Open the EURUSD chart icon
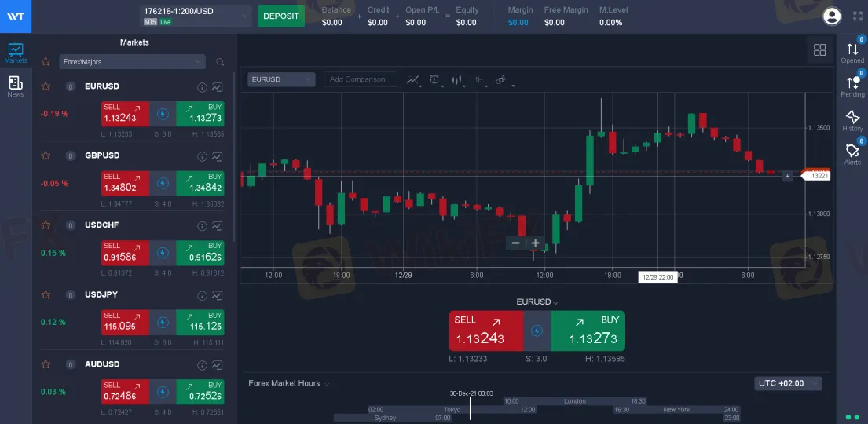 pos(217,87)
